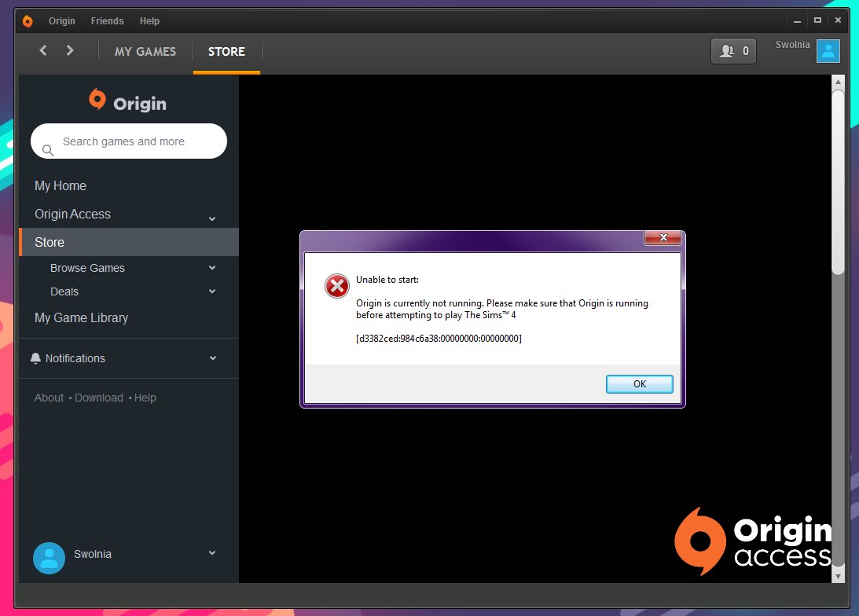Click the search magnifier icon
The image size is (859, 616).
pyautogui.click(x=48, y=150)
